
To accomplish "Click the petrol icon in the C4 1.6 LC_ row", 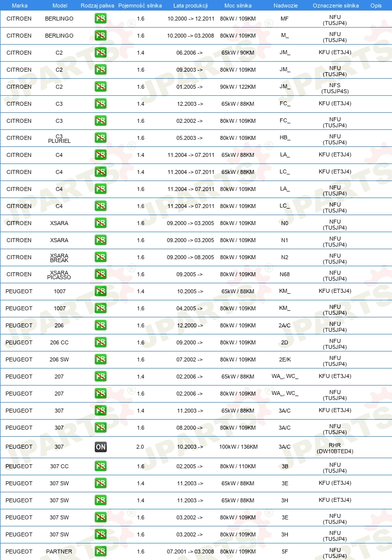I will [101, 206].
